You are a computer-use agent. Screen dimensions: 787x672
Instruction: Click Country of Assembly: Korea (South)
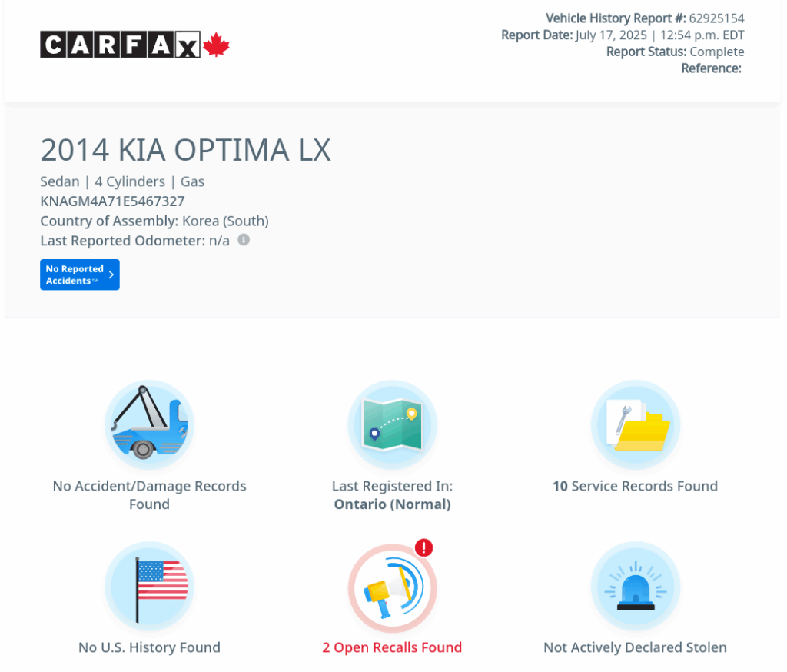tap(154, 221)
